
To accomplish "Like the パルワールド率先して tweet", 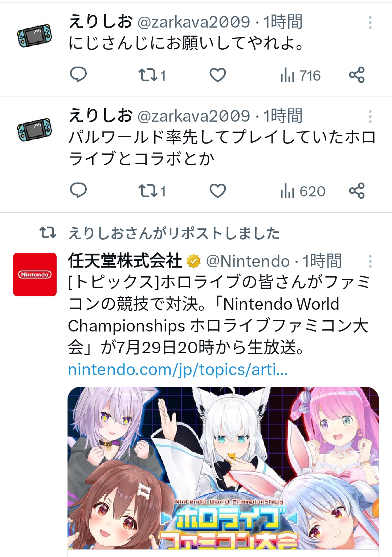I will click(x=218, y=191).
